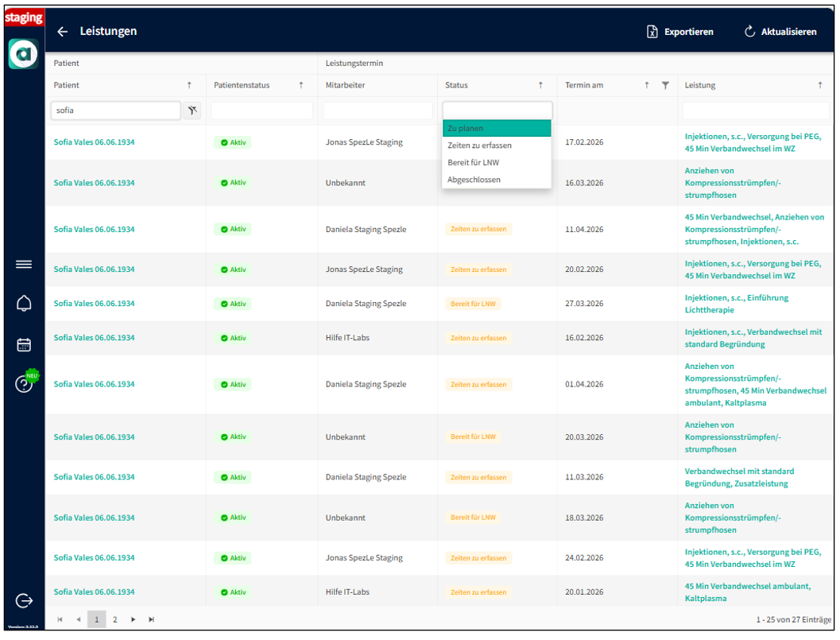Open the help icon marked NEU
Image resolution: width=840 pixels, height=640 pixels.
25,384
